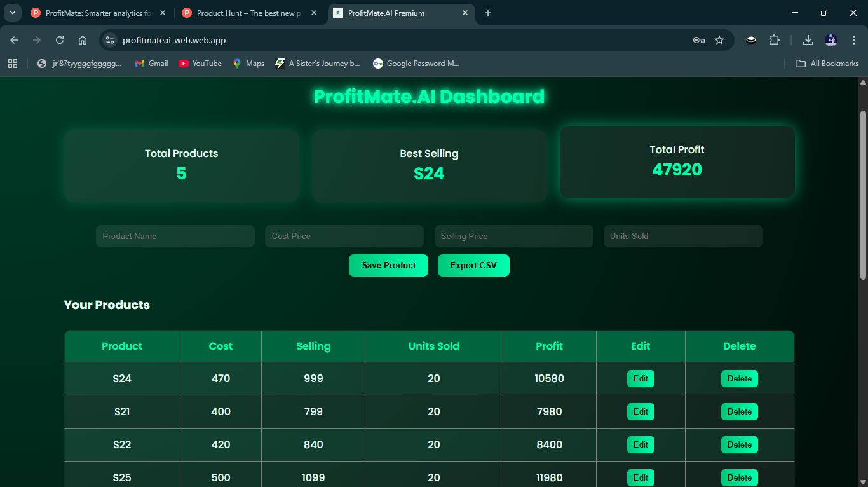Image resolution: width=868 pixels, height=487 pixels.
Task: Export products with the Export CSV button
Action: (473, 265)
